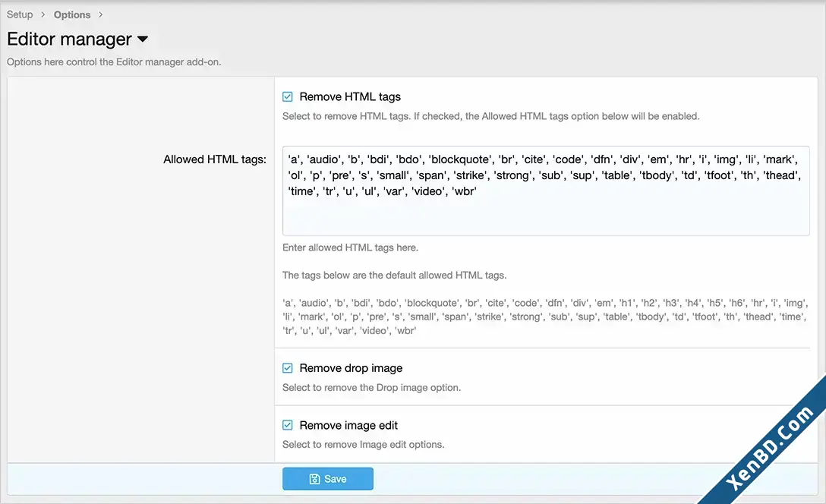Click the Allowed HTML tags: field label

214,159
